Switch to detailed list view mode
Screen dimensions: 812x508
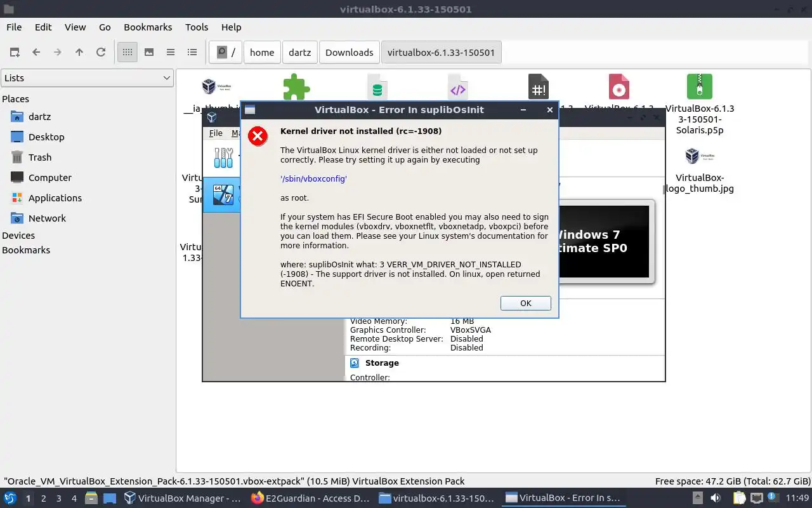coord(192,52)
